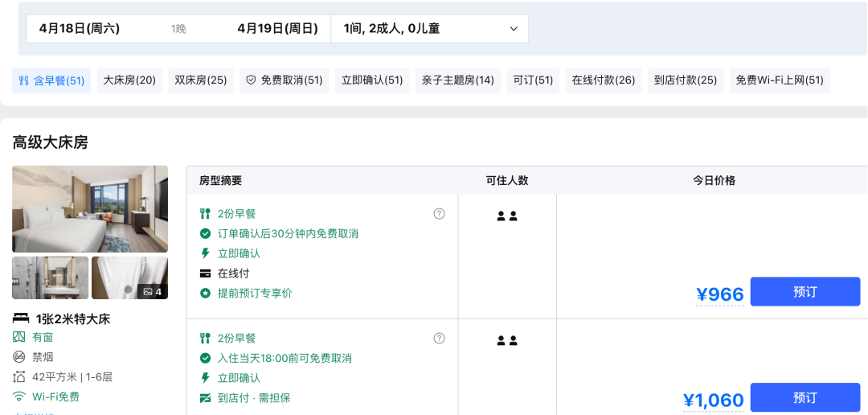This screenshot has height=415, width=868.
Task: Click area icon next to 42平方米
Action: click(19, 377)
